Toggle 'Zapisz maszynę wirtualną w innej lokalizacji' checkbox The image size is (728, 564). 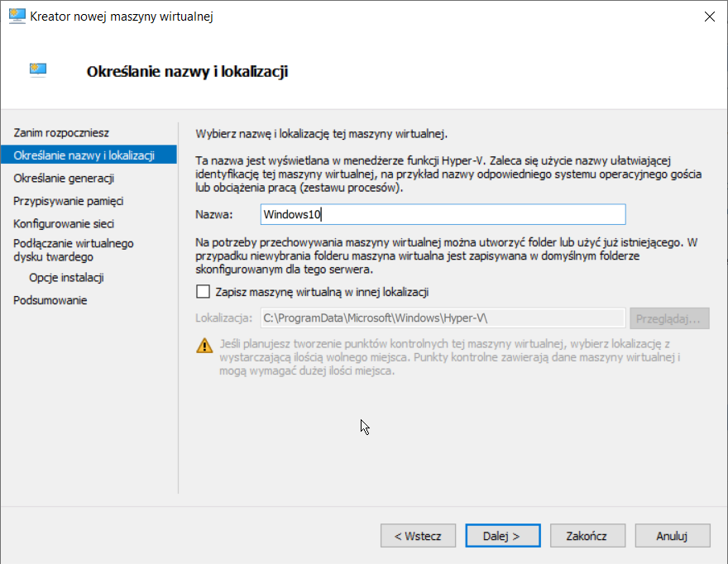click(204, 291)
